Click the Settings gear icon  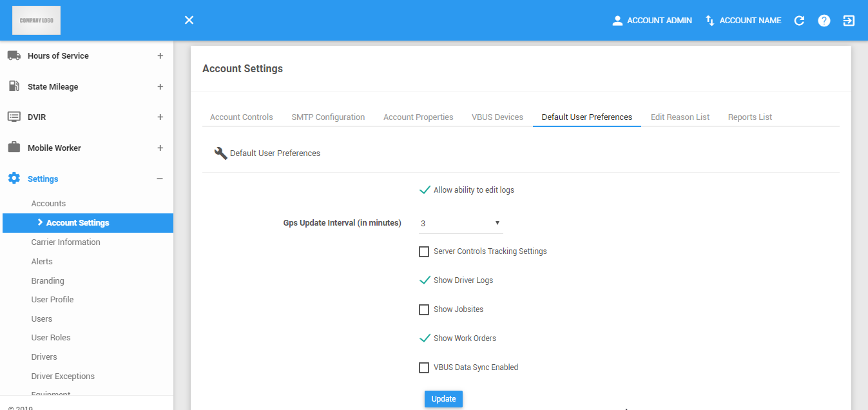pyautogui.click(x=14, y=179)
